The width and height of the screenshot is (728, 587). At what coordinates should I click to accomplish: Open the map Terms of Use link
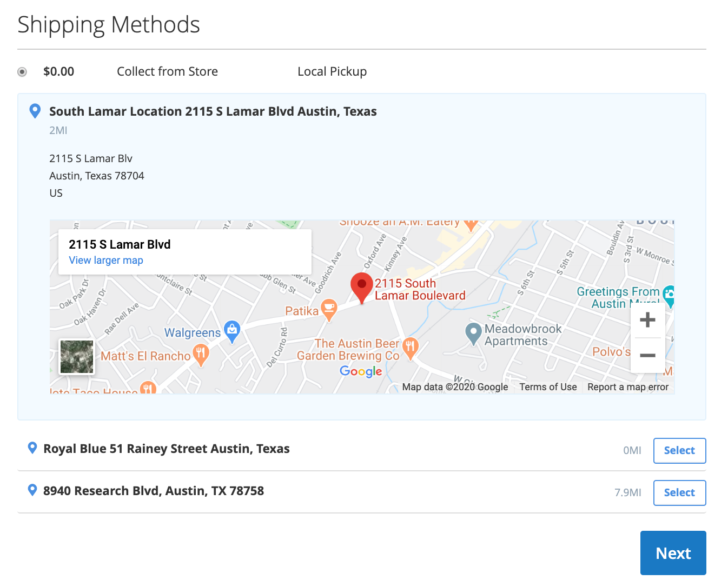click(548, 387)
